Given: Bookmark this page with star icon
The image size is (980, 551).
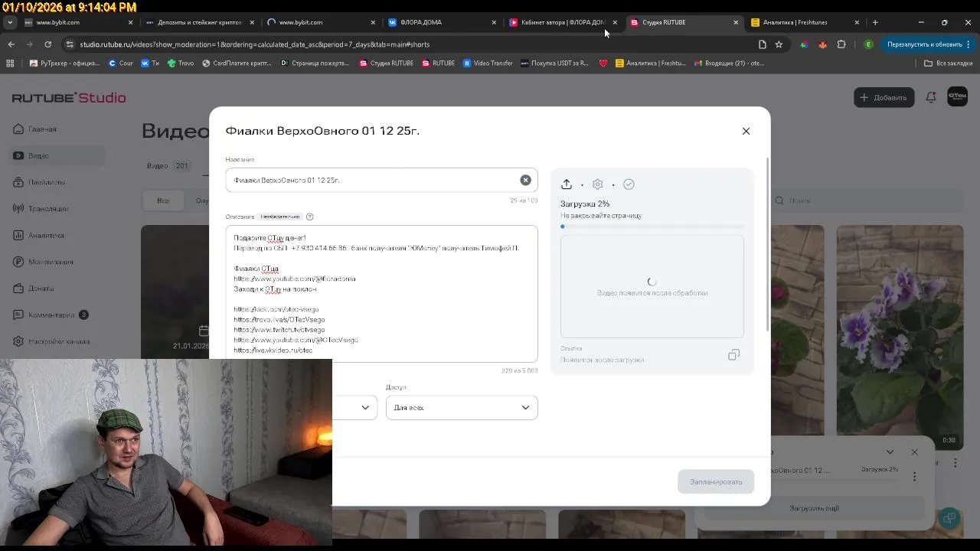Looking at the screenshot, I should [x=779, y=44].
